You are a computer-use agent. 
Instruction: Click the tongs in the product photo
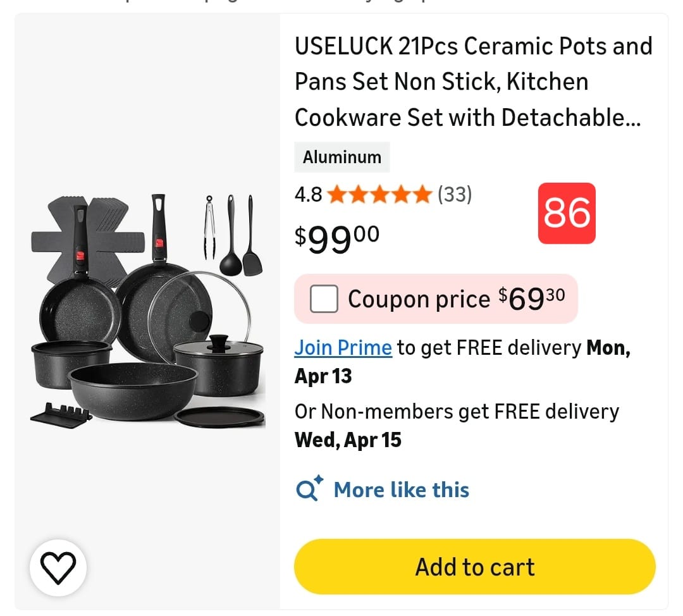click(209, 228)
